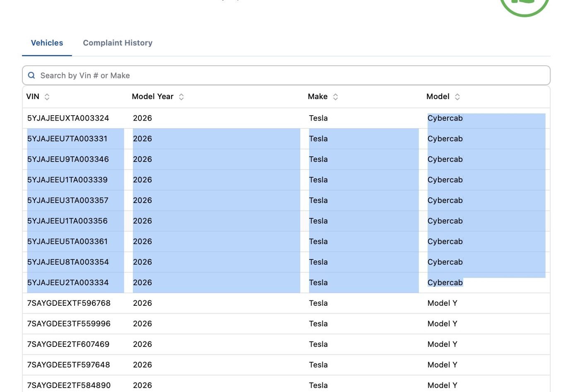Viewport: 580px width, 392px height.
Task: Select VIN 5YJAJEEU5TA003361
Action: [x=67, y=242]
